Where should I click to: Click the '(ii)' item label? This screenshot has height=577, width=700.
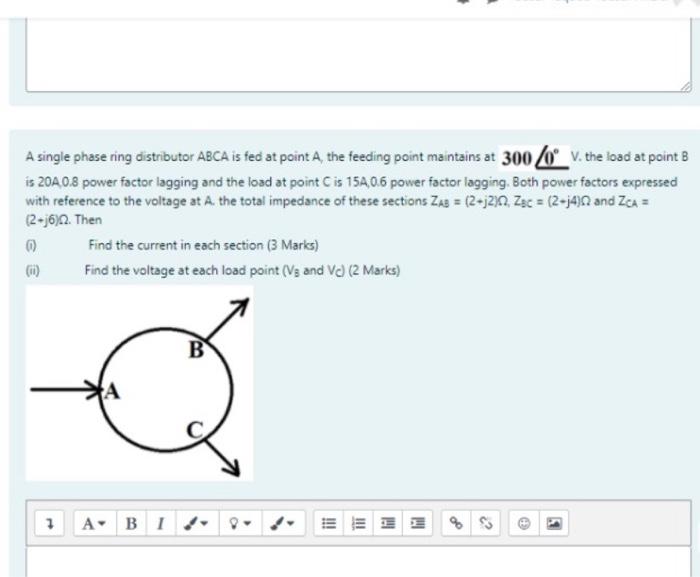[x=33, y=271]
